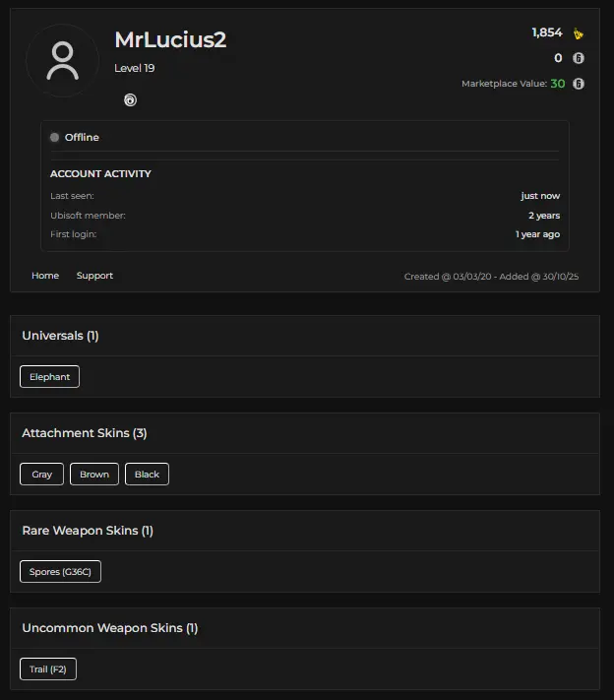
Task: Collapse the Universals (1) section header
Action: click(60, 336)
